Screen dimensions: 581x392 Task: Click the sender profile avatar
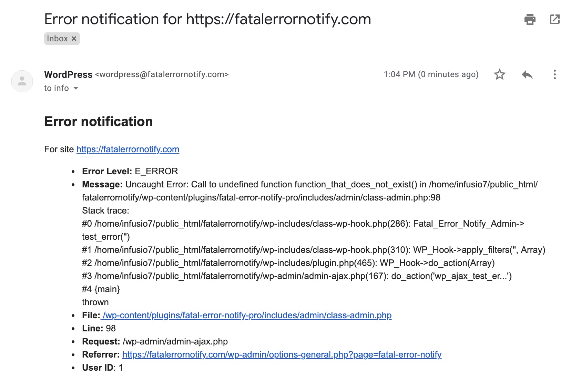tap(22, 81)
